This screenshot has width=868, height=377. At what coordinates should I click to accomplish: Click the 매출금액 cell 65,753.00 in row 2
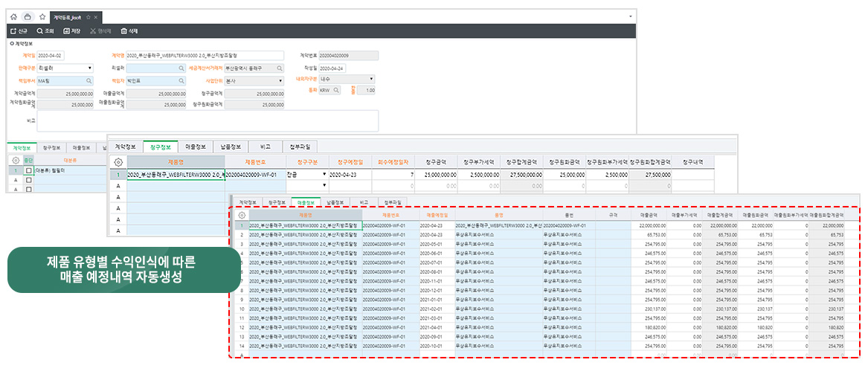tap(649, 234)
